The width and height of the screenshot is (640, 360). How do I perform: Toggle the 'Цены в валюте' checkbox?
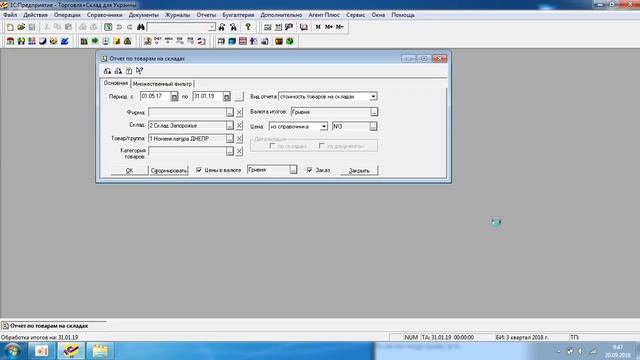[x=199, y=170]
